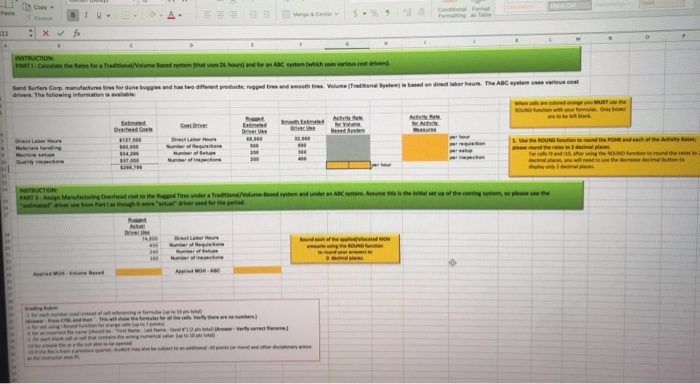Select the gray Activity Rate volume-based box
This screenshot has width=700, height=384.
(348, 148)
